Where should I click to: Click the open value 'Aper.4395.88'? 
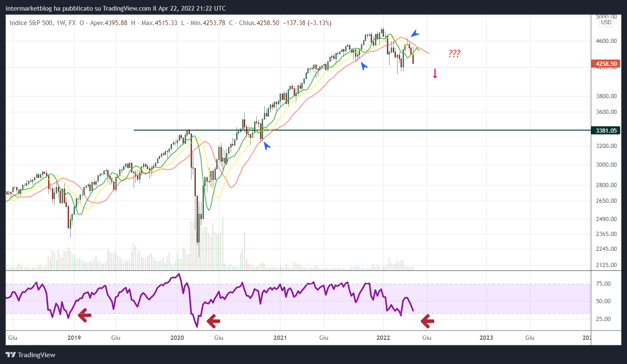(x=109, y=23)
